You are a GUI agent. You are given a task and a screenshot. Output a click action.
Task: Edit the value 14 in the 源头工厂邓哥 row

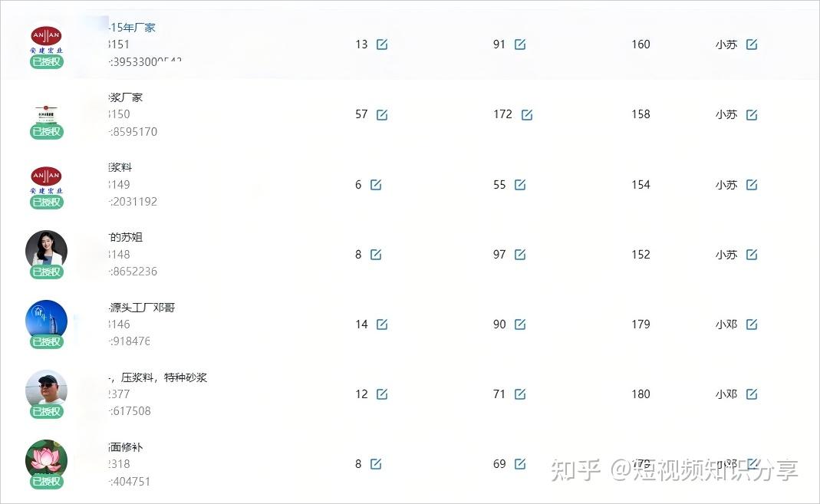(x=382, y=324)
